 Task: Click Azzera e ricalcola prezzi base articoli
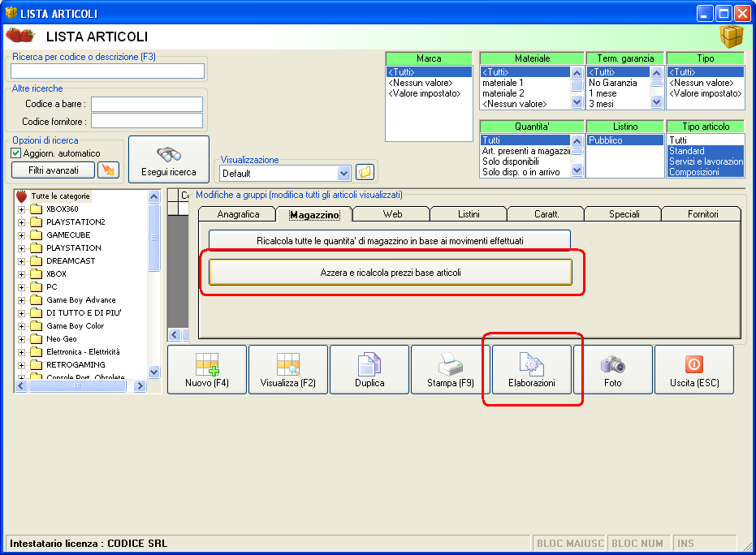pyautogui.click(x=391, y=272)
